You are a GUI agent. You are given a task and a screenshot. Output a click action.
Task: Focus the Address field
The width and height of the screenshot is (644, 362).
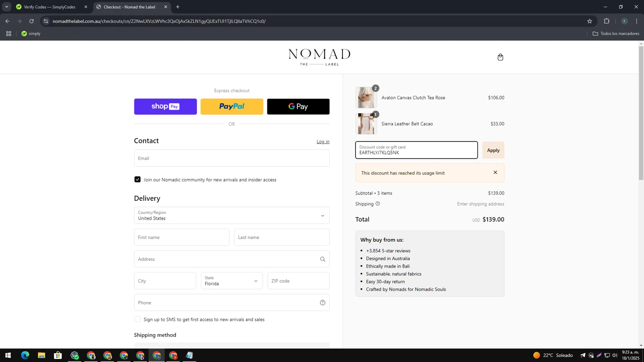point(232,259)
